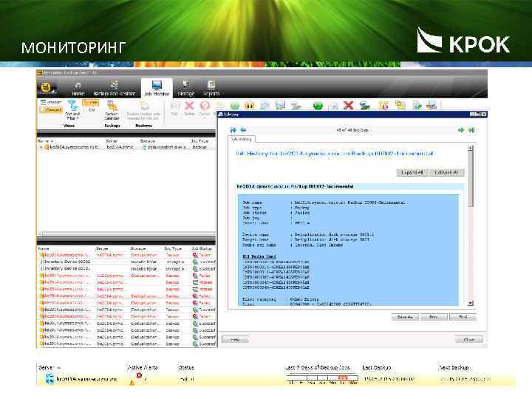Click the job log vertical scrollbar thumb
The width and height of the screenshot is (532, 399).
[470, 180]
